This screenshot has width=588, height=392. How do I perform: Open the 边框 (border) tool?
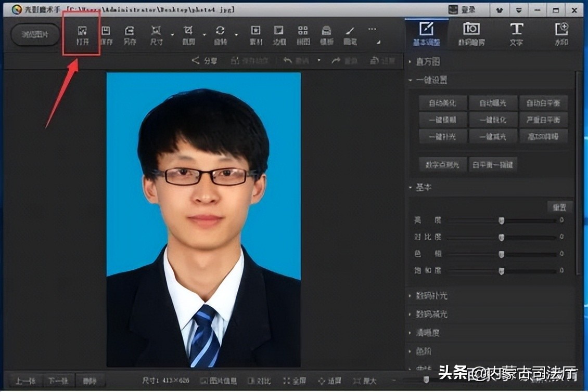pyautogui.click(x=278, y=34)
